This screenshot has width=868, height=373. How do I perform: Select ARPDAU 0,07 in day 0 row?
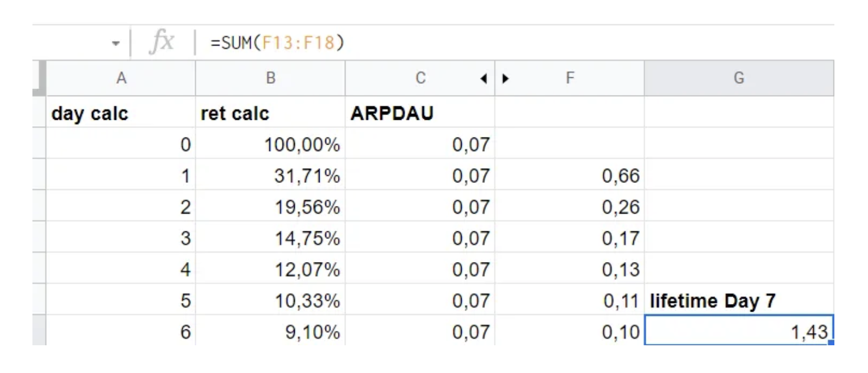420,144
